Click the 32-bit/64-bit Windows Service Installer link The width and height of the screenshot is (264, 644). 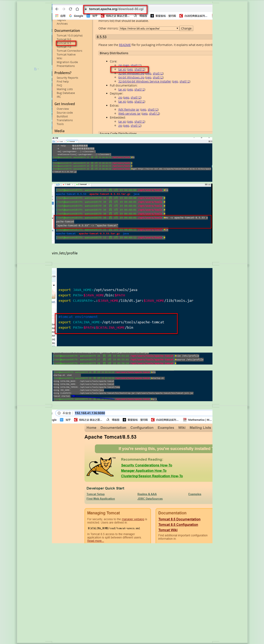point(145,82)
